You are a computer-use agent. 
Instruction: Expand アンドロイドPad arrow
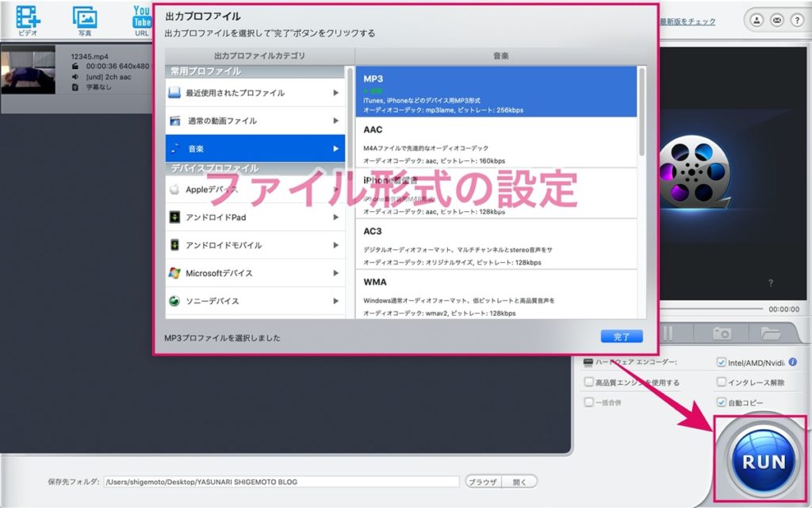(335, 217)
